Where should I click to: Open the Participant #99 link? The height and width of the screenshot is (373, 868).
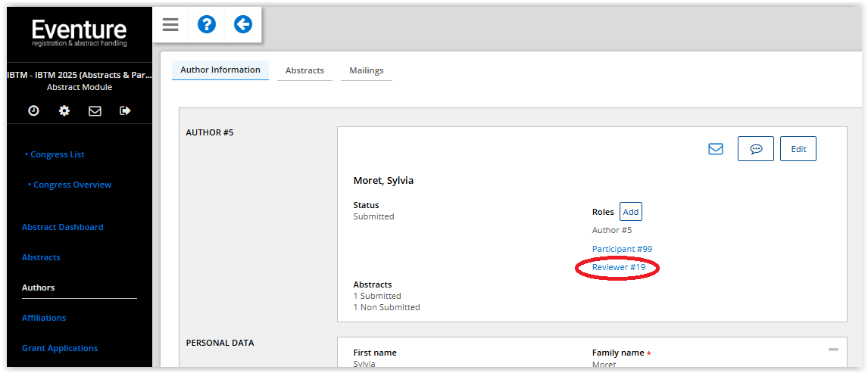click(622, 249)
